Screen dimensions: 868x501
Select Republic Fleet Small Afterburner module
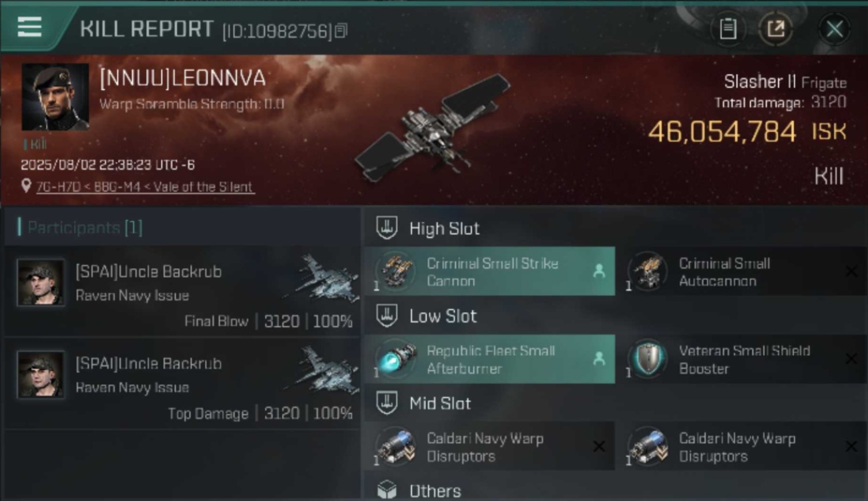(489, 359)
